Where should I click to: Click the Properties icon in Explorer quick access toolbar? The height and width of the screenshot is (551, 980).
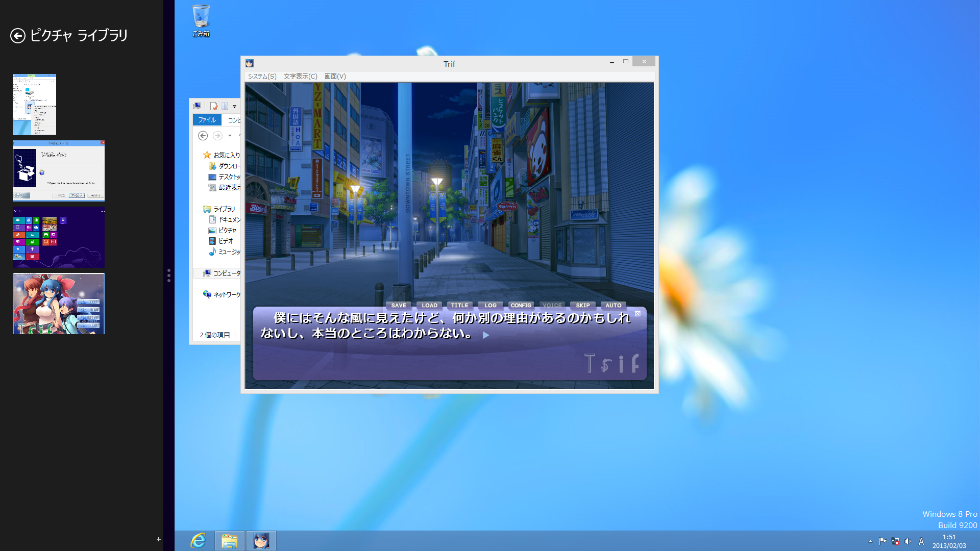pos(214,106)
